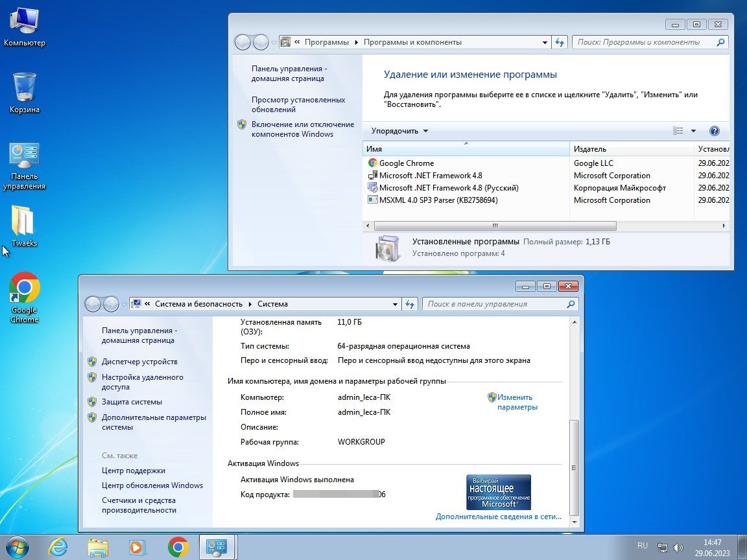Switch keyboard layout via RU indicator
This screenshot has height=560, width=747.
(643, 545)
